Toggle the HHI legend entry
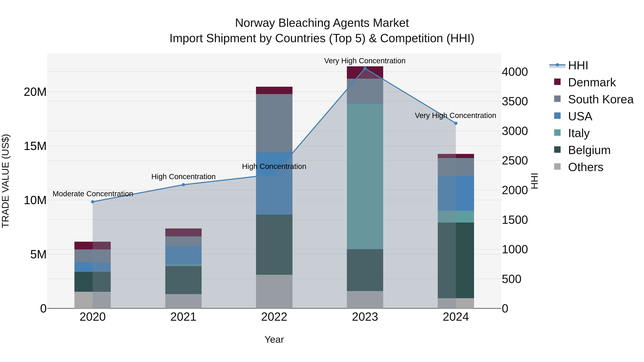The width and height of the screenshot is (644, 362). click(569, 65)
